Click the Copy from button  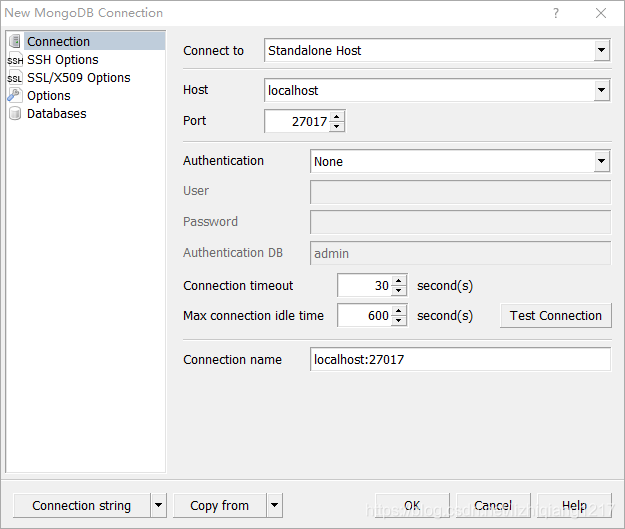pos(220,505)
